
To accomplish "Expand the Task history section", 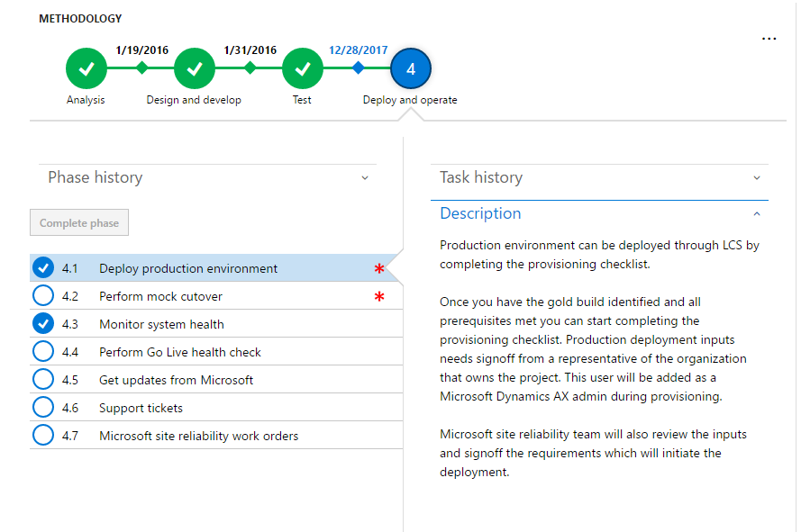I will 757,178.
